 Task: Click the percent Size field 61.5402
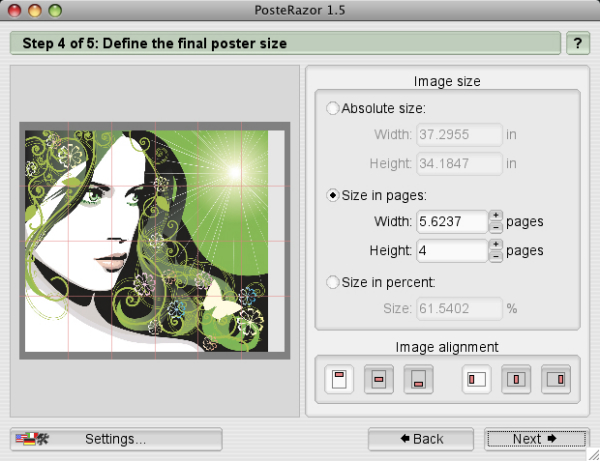point(459,308)
